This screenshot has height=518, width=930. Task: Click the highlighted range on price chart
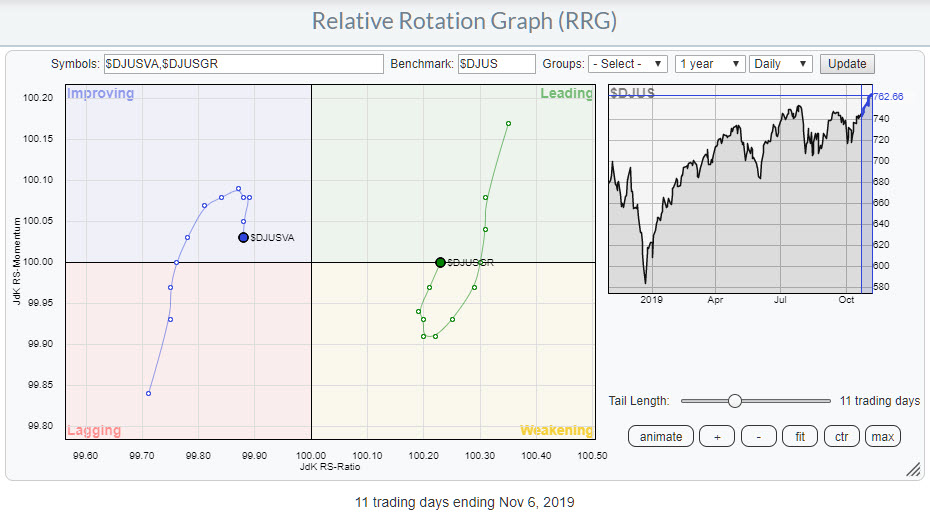pos(868,190)
